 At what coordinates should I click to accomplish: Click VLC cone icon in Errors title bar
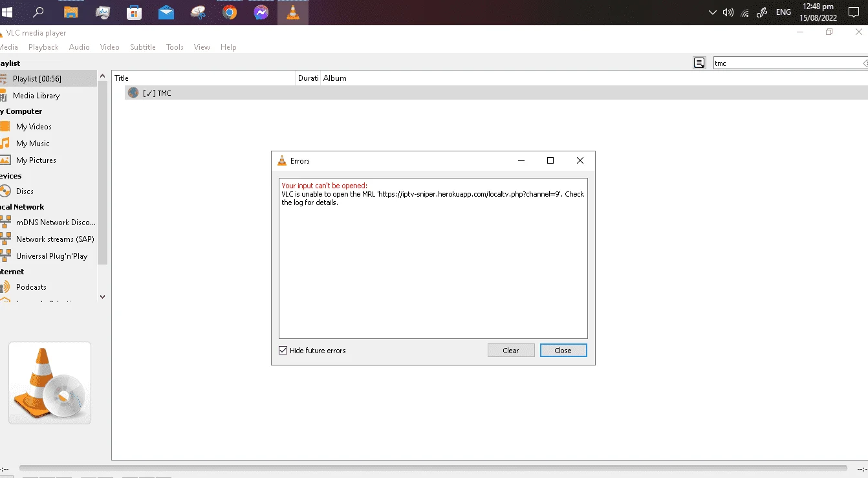(281, 161)
